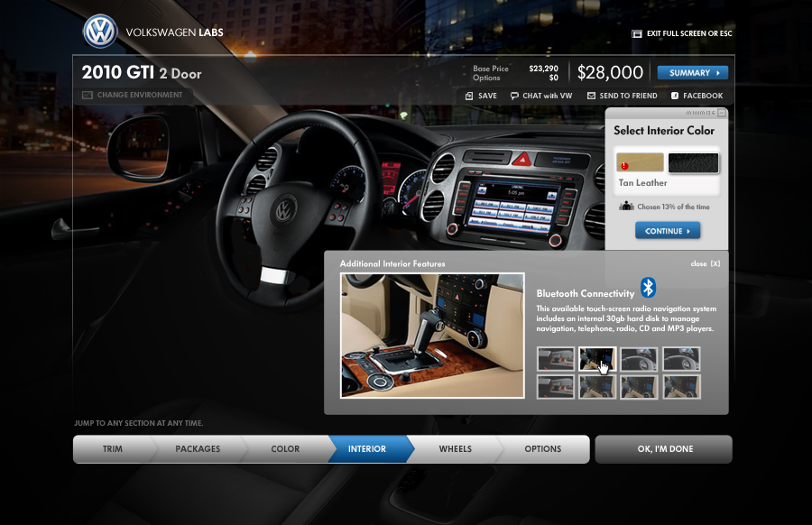This screenshot has width=812, height=525.
Task: Click "Jump to any section at any time" text
Action: click(139, 423)
